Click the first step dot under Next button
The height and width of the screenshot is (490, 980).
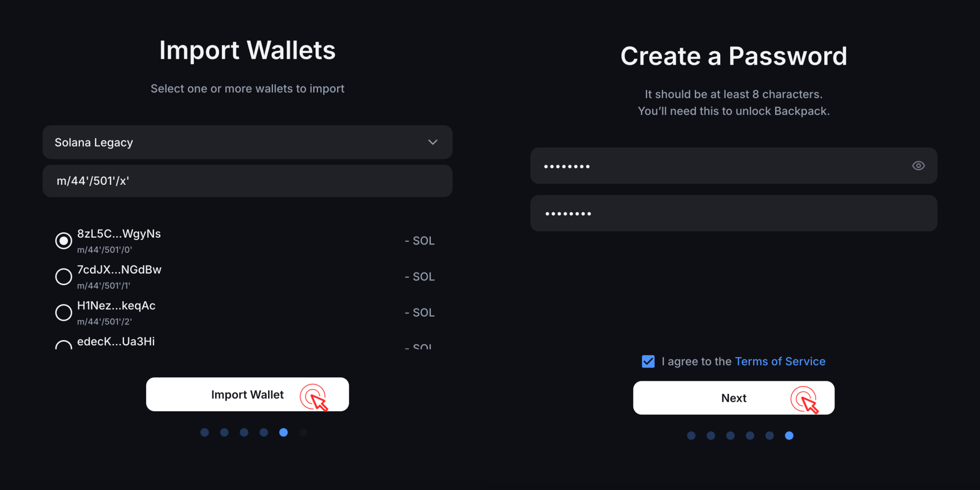point(691,436)
